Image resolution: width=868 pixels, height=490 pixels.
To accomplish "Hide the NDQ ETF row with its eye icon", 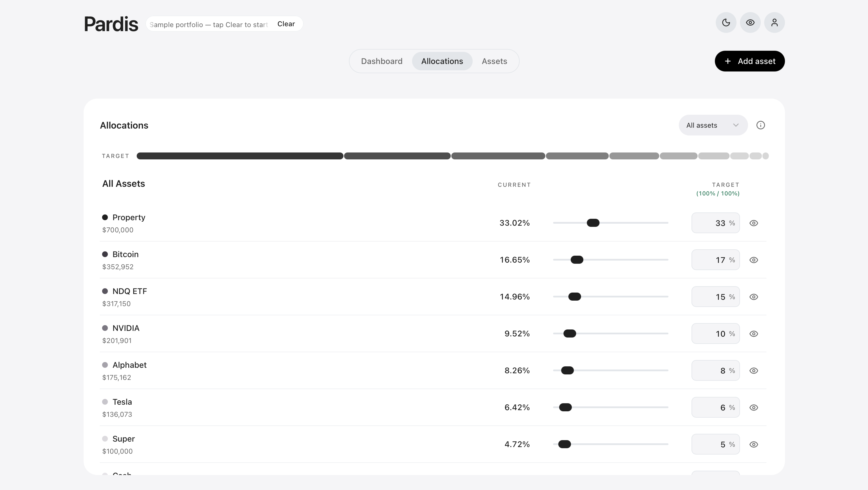I will pyautogui.click(x=754, y=297).
